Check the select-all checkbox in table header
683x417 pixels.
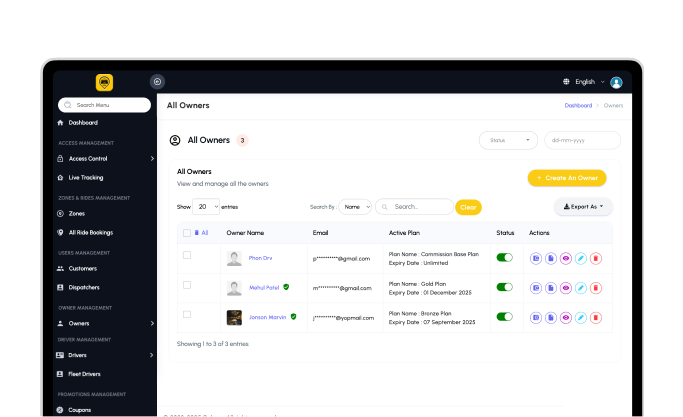tap(187, 233)
